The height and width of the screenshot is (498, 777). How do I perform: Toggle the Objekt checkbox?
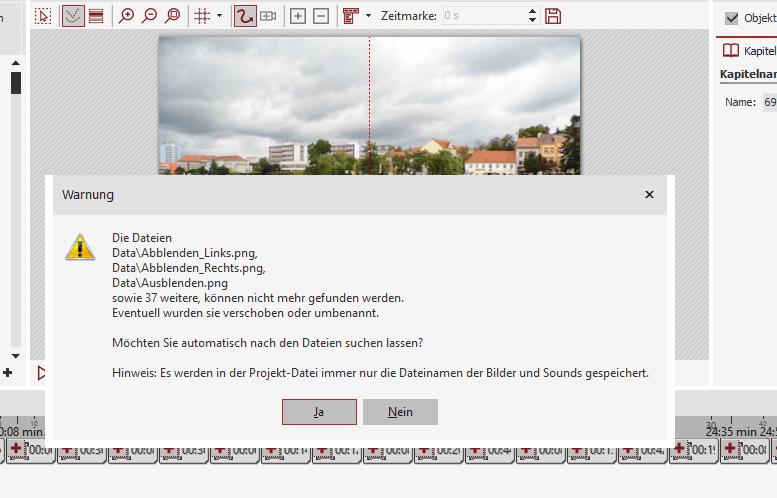tap(732, 18)
